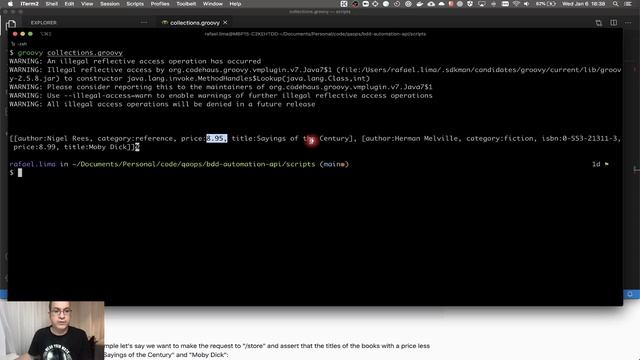Image resolution: width=640 pixels, height=360 pixels.
Task: Open the volume menu bar icon
Action: coord(527,4)
